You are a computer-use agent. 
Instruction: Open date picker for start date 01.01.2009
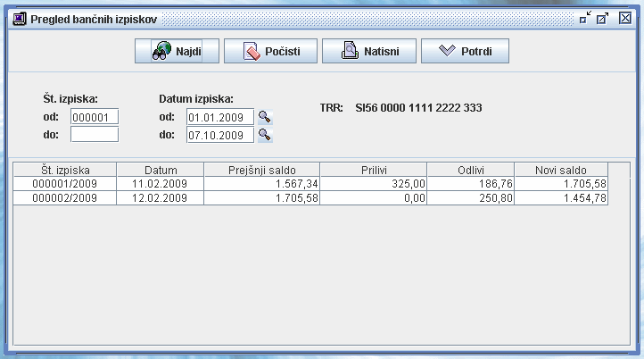coord(264,117)
